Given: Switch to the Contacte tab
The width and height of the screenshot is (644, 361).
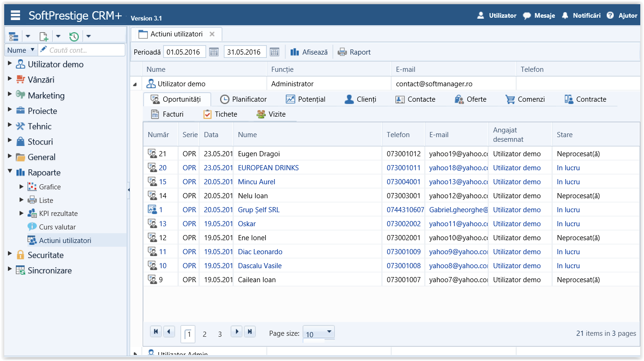Looking at the screenshot, I should 415,99.
